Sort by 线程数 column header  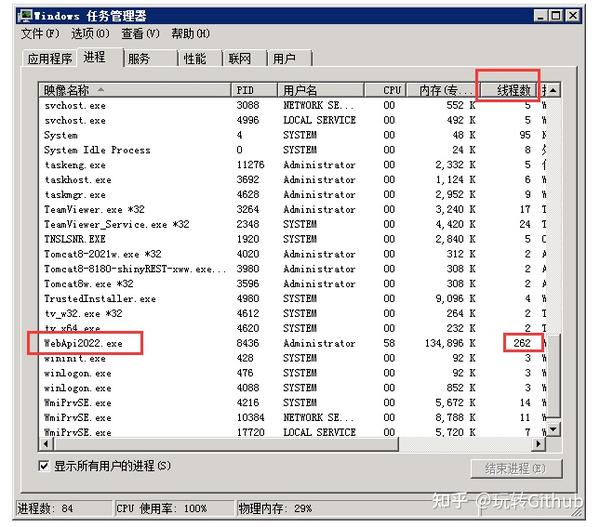509,90
